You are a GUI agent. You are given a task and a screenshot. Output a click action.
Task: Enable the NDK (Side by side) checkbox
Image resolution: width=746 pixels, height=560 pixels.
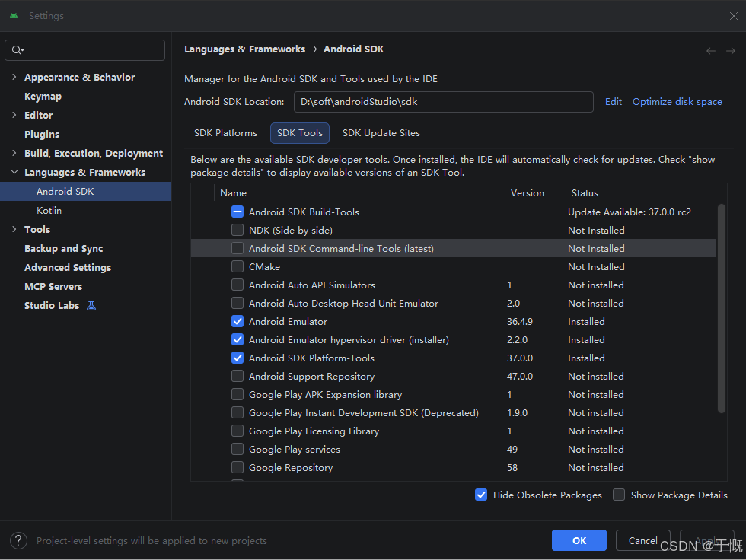238,230
